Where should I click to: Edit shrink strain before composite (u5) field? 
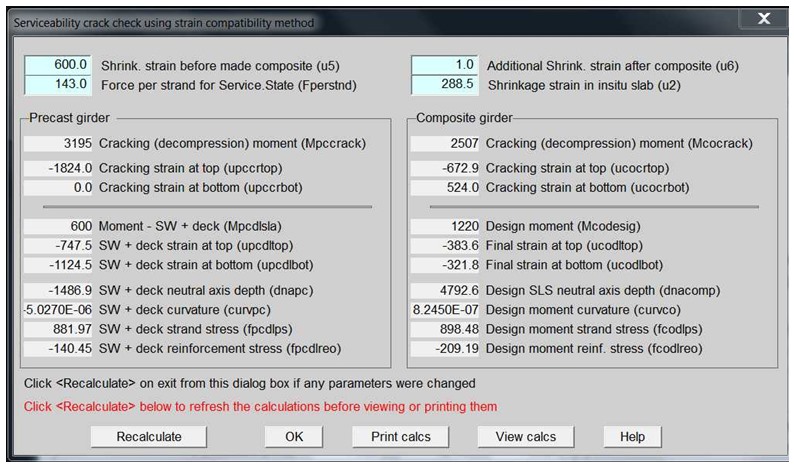(x=58, y=65)
